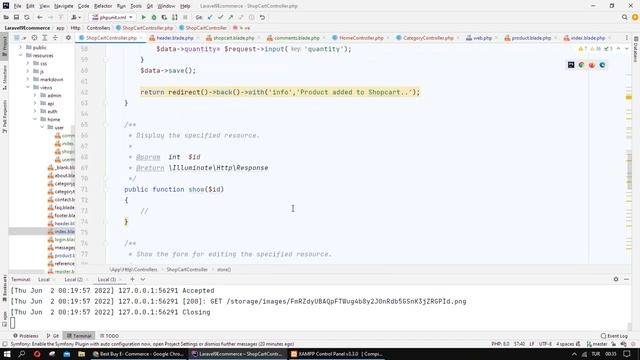Open in Edge browser icon
Image resolution: width=640 pixels, height=360 pixels.
602,65
